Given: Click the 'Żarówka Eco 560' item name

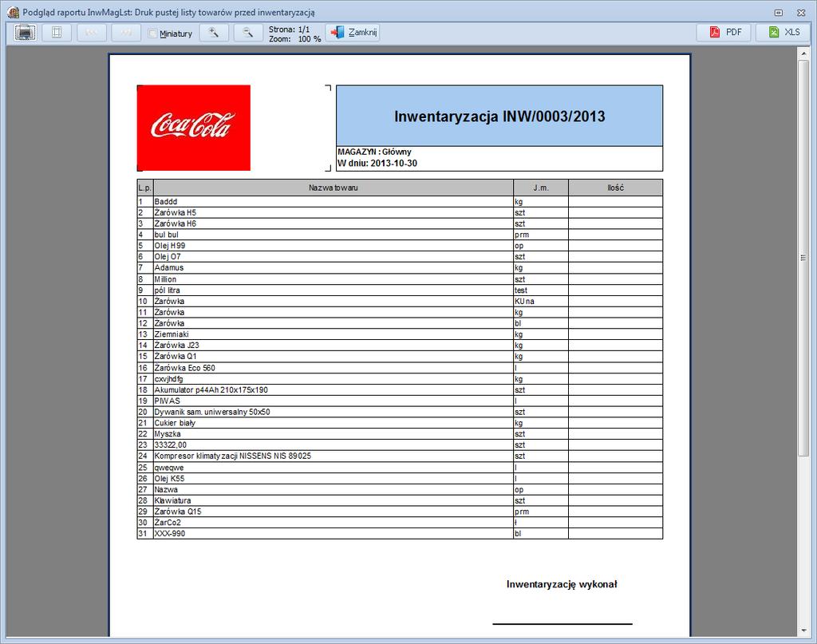Looking at the screenshot, I should (184, 368).
